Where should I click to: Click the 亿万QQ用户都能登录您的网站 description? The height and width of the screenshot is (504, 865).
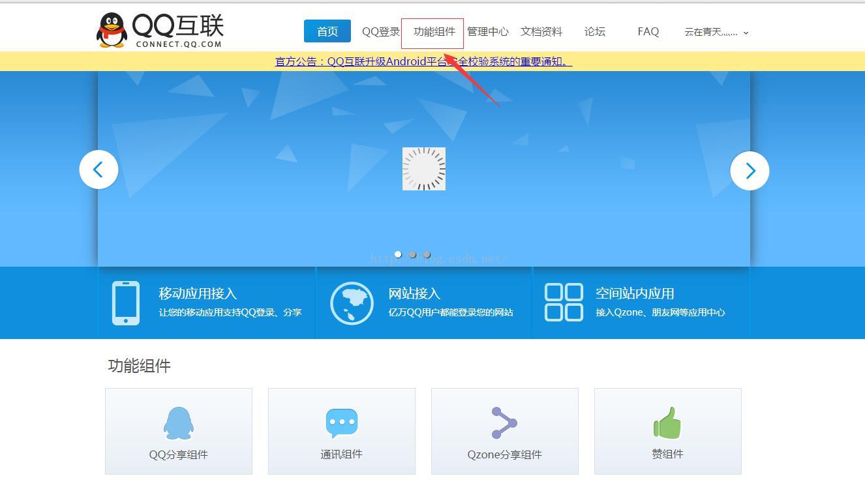click(x=451, y=312)
